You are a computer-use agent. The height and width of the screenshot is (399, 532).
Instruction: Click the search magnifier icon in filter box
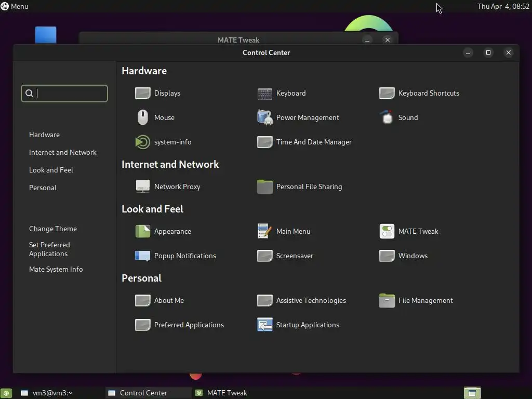[30, 94]
